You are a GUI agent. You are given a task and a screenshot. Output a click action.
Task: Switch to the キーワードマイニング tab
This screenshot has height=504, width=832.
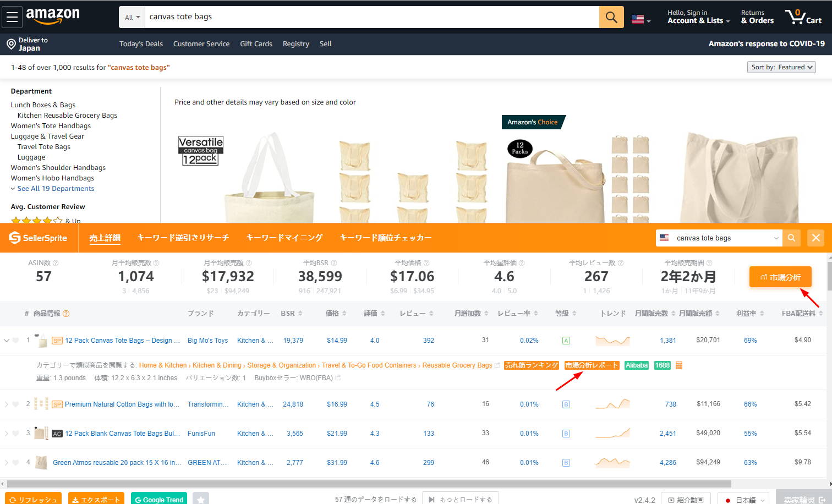click(284, 238)
